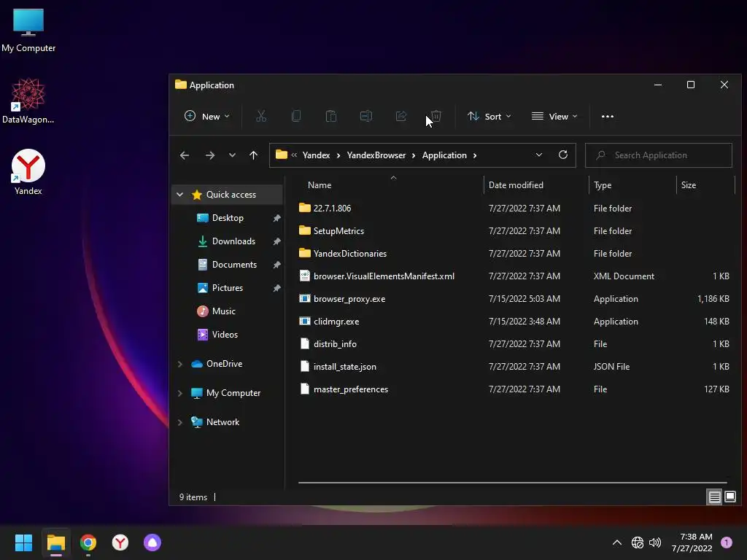The width and height of the screenshot is (747, 560).
Task: Open the See more three-dots menu
Action: tap(608, 116)
